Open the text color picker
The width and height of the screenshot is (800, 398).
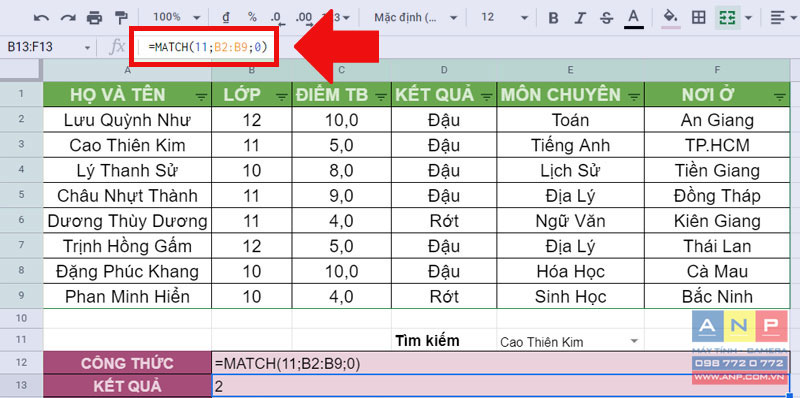(634, 18)
